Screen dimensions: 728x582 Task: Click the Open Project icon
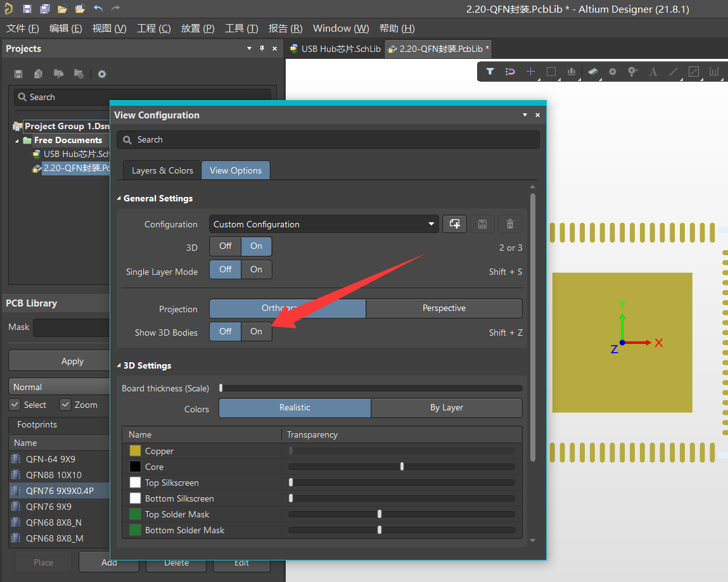pos(80,9)
